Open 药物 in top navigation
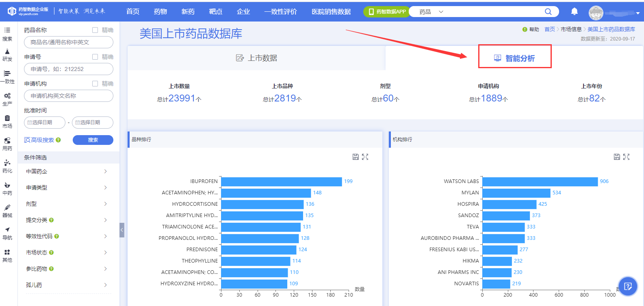The width and height of the screenshot is (644, 306). tap(160, 11)
